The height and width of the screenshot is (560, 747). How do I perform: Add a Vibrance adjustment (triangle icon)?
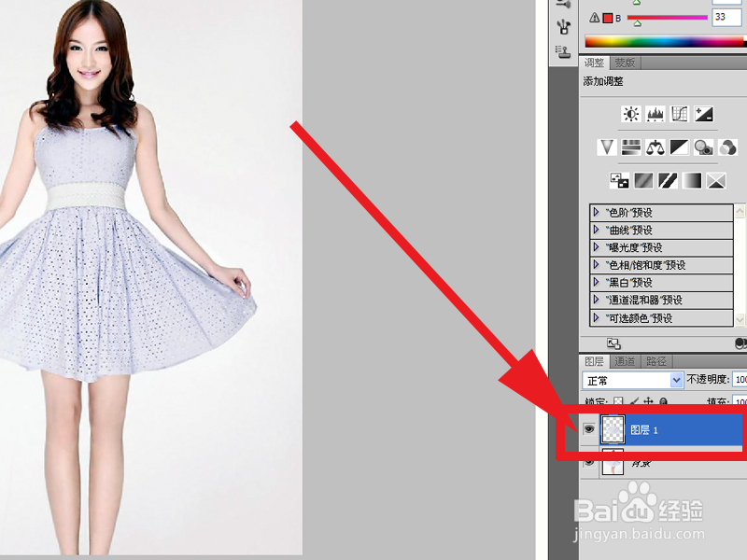pyautogui.click(x=607, y=147)
